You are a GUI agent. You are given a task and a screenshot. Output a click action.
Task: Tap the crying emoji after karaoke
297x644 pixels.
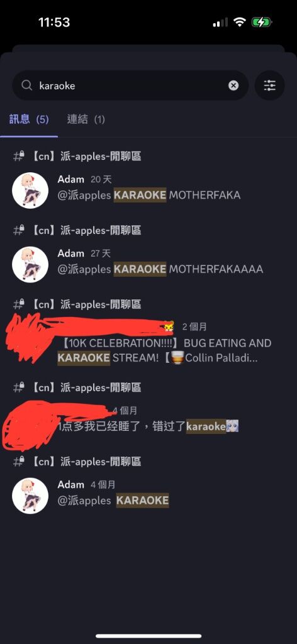233,427
